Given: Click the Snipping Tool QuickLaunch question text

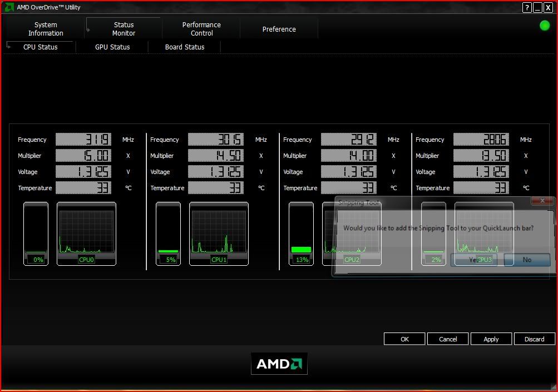Looking at the screenshot, I should click(438, 228).
